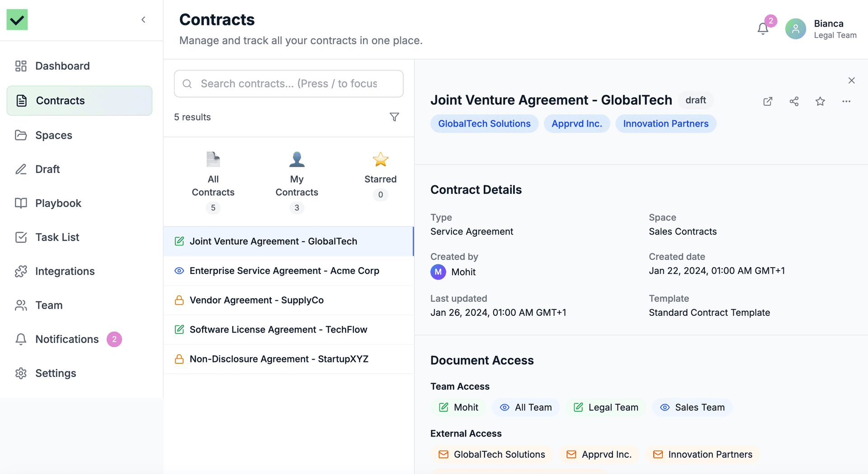Click the filter funnel icon
This screenshot has width=868, height=474.
[394, 117]
